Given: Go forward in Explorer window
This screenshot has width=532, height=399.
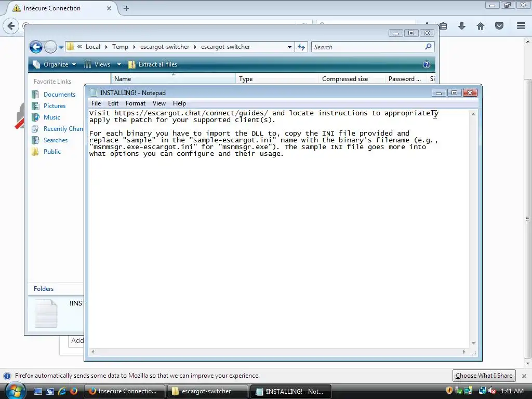Looking at the screenshot, I should [50, 47].
